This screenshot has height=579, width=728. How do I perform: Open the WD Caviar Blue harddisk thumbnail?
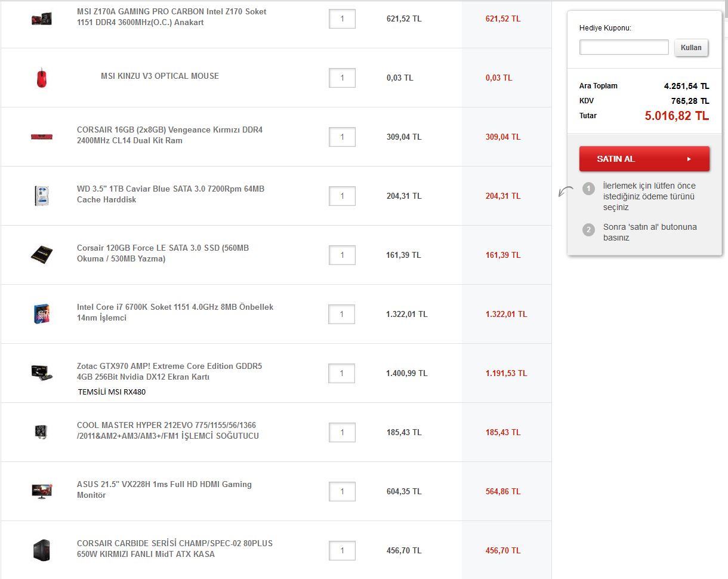pos(42,196)
